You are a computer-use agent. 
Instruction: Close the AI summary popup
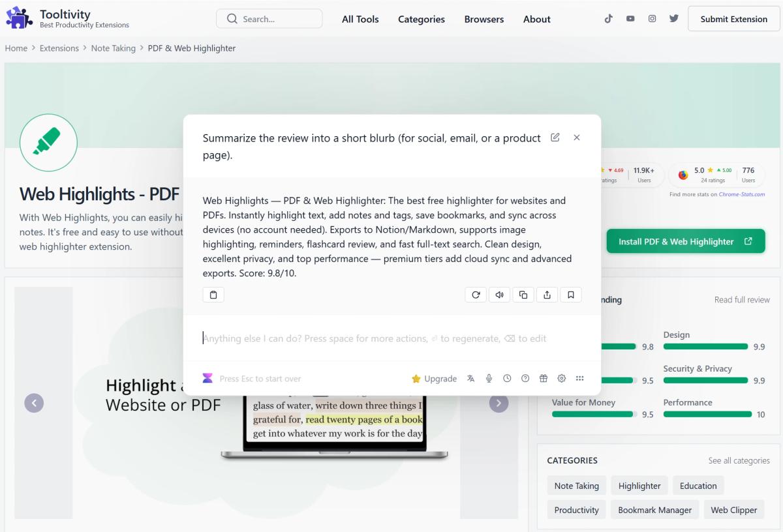(x=577, y=138)
